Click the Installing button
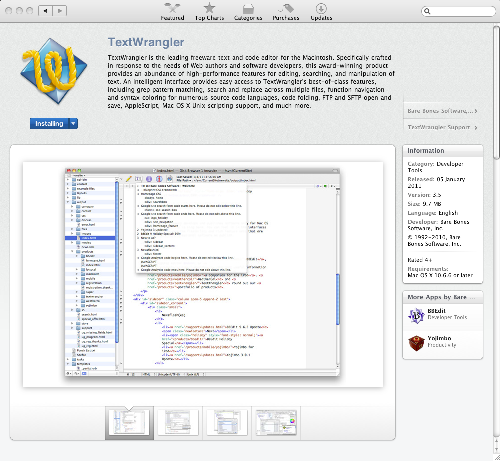Image resolution: width=500 pixels, height=461 pixels. (49, 124)
